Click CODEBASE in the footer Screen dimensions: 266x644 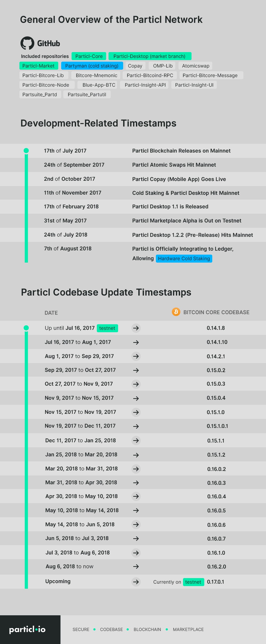(x=111, y=629)
